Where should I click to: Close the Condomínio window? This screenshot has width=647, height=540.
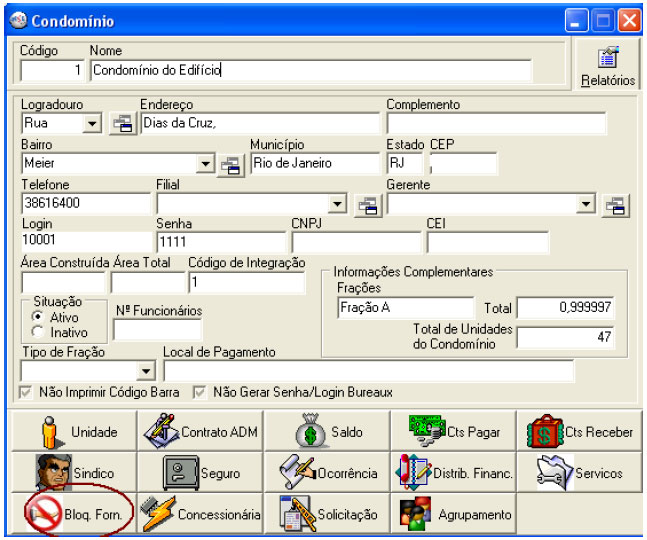coord(629,21)
